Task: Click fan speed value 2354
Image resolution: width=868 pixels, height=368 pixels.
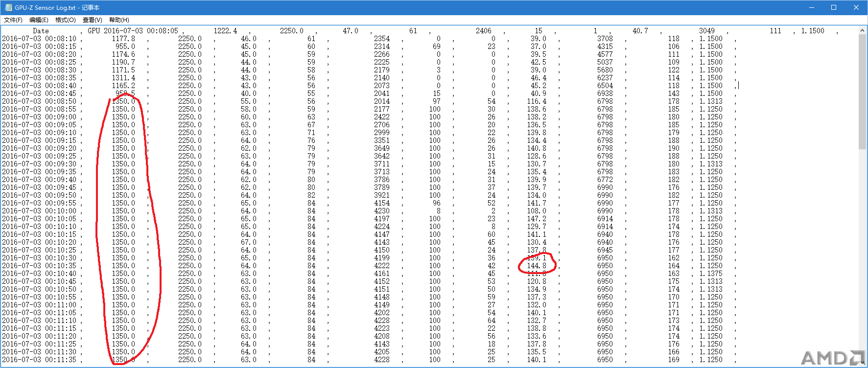Action: coord(382,39)
